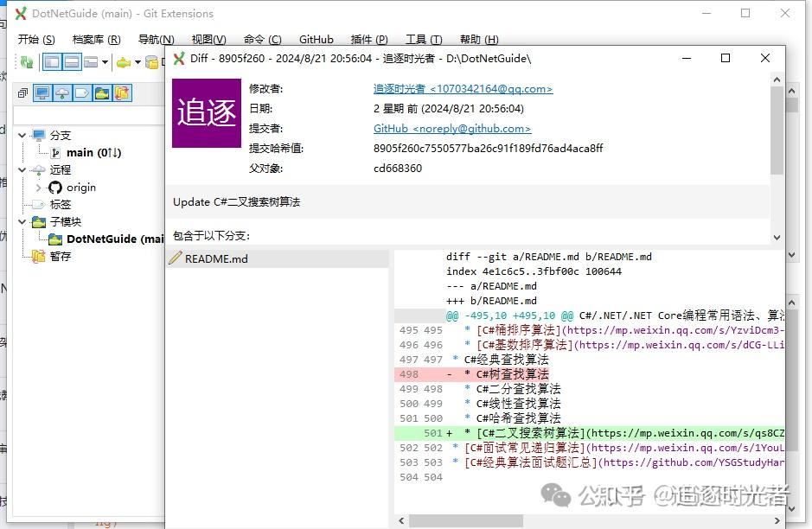
Task: Select the 标签 tags tree item
Action: pos(61,205)
